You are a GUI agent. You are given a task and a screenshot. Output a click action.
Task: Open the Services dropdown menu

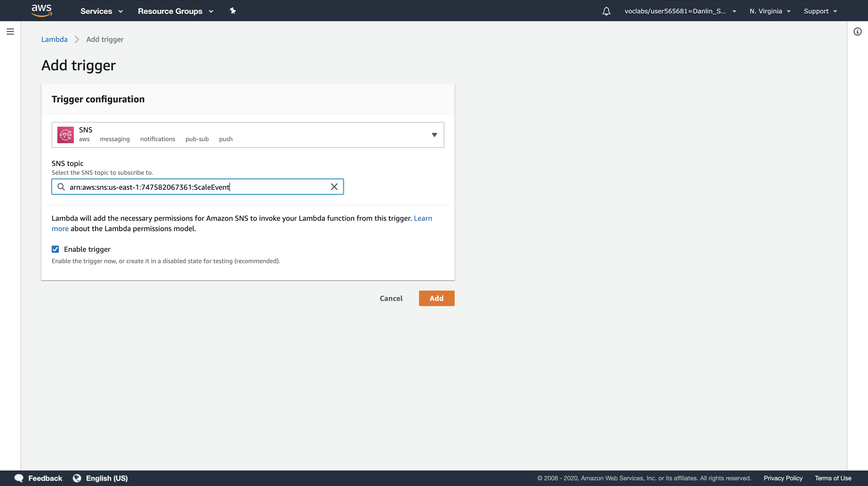pos(101,11)
